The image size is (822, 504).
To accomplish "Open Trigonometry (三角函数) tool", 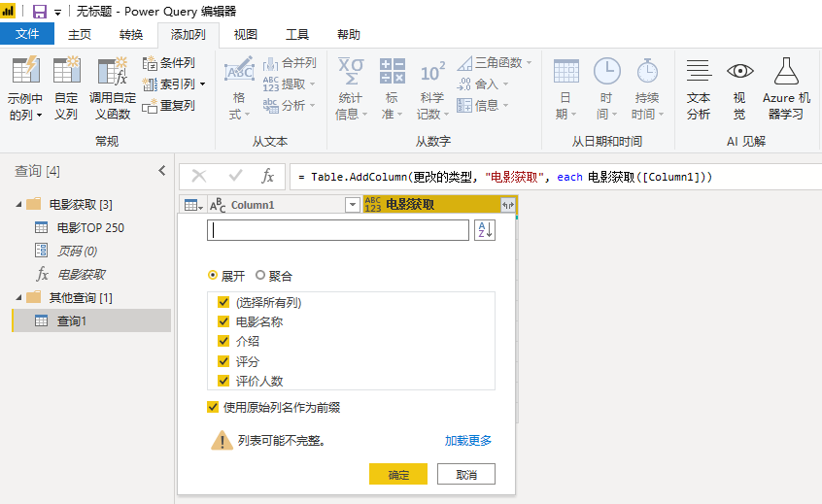I will coord(494,63).
